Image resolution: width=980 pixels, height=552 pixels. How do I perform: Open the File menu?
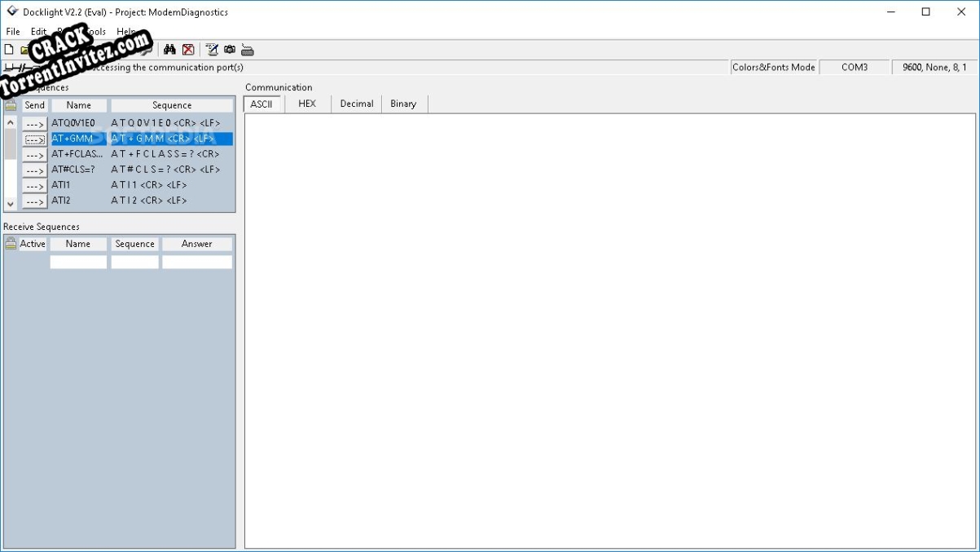[12, 31]
